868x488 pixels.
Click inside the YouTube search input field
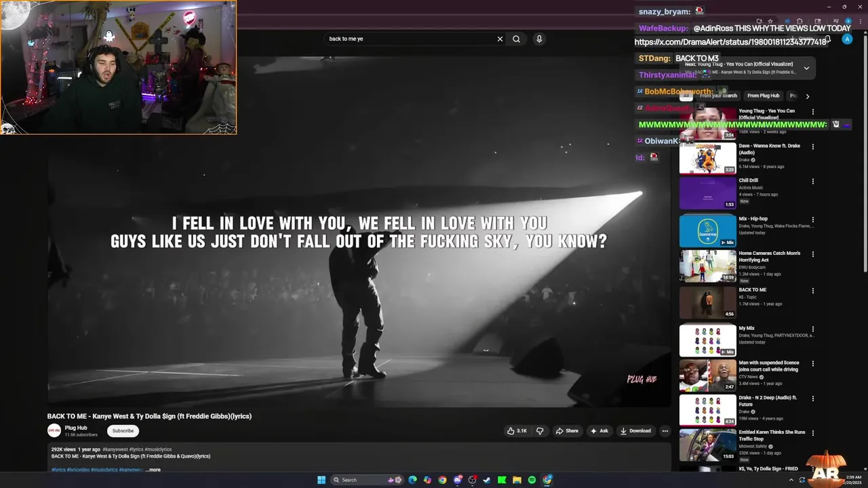point(410,39)
